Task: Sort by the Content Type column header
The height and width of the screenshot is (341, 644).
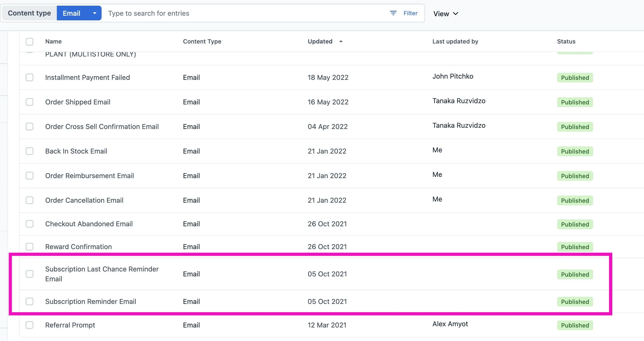Action: 202,42
